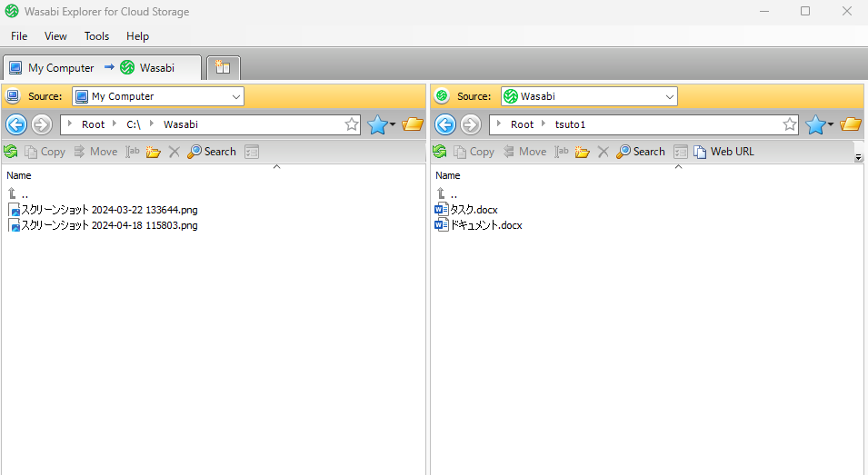The height and width of the screenshot is (475, 868).
Task: Select スクリーンショット 2024-04-18 115803.png
Action: (103, 225)
